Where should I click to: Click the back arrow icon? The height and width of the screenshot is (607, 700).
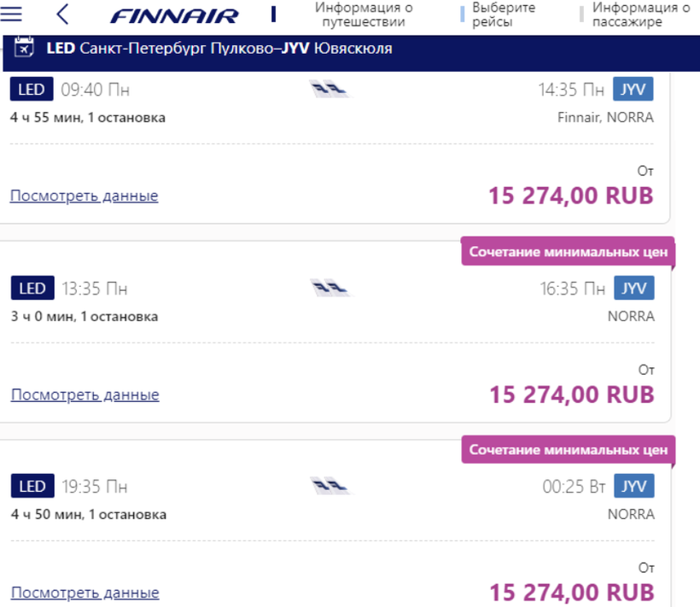coord(62,15)
